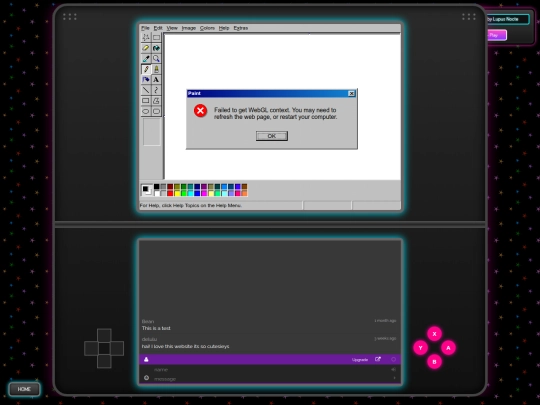The width and height of the screenshot is (540, 405).
Task: Pick the magenta color swatch
Action: coord(204,193)
